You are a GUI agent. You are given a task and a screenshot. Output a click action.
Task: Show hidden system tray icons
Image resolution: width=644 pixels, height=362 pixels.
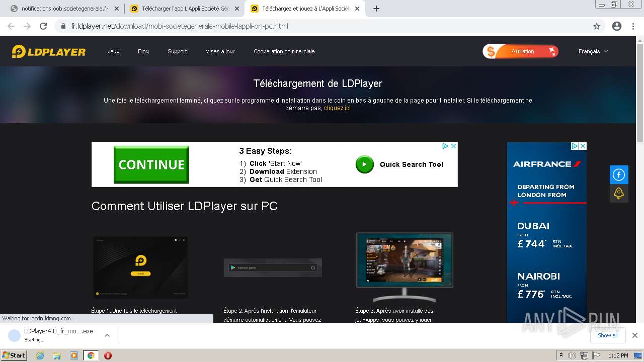pyautogui.click(x=561, y=355)
